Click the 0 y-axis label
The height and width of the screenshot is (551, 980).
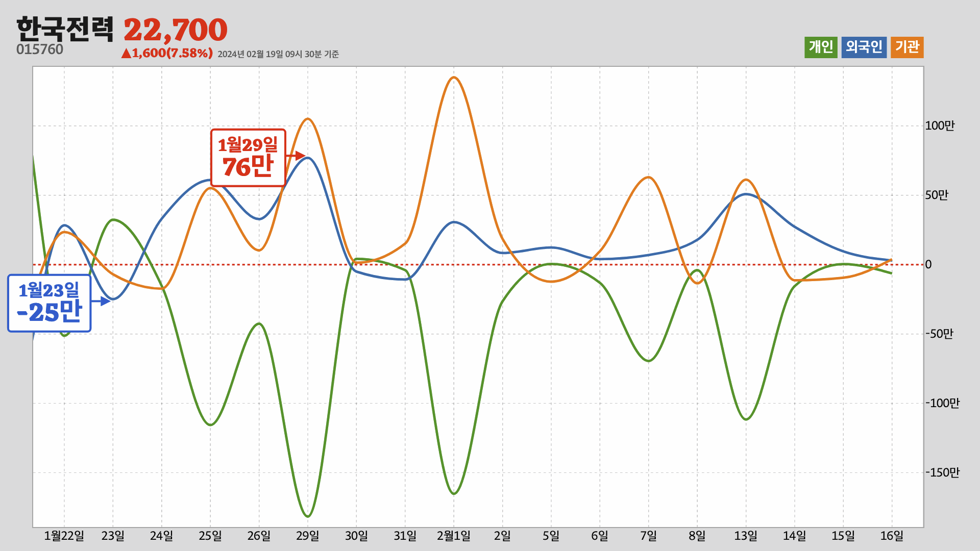(x=928, y=264)
